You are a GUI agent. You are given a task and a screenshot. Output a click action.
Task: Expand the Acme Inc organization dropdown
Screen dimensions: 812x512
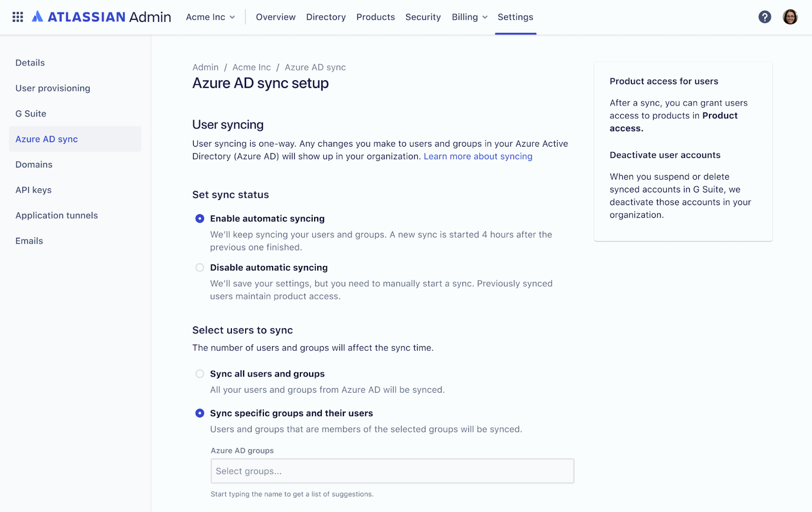pyautogui.click(x=211, y=17)
